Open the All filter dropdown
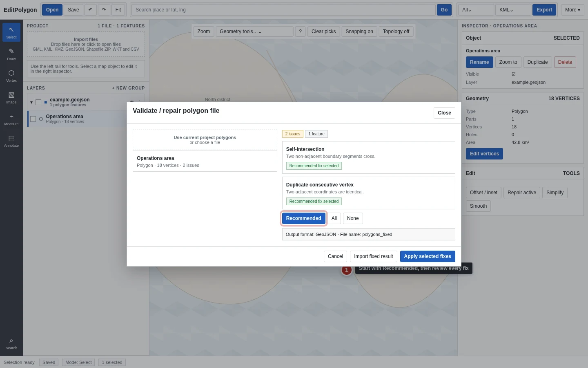 pos(476,10)
